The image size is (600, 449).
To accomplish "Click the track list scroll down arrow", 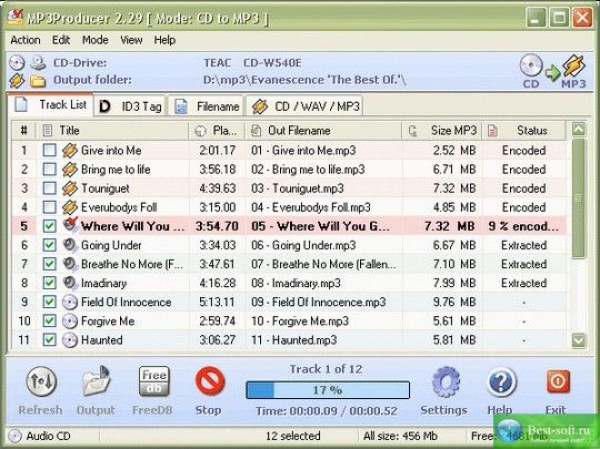I will (578, 340).
